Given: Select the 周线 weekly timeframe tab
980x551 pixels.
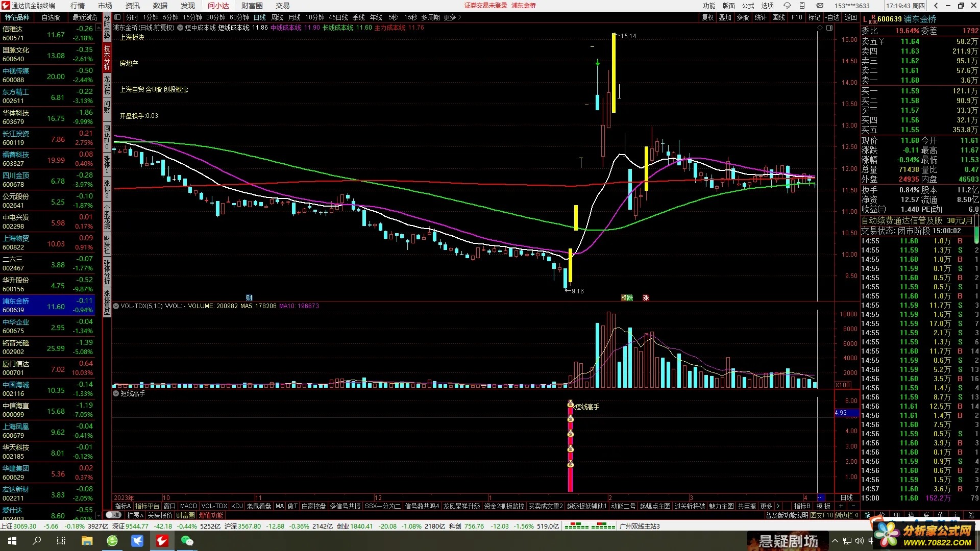Looking at the screenshot, I should click(277, 17).
